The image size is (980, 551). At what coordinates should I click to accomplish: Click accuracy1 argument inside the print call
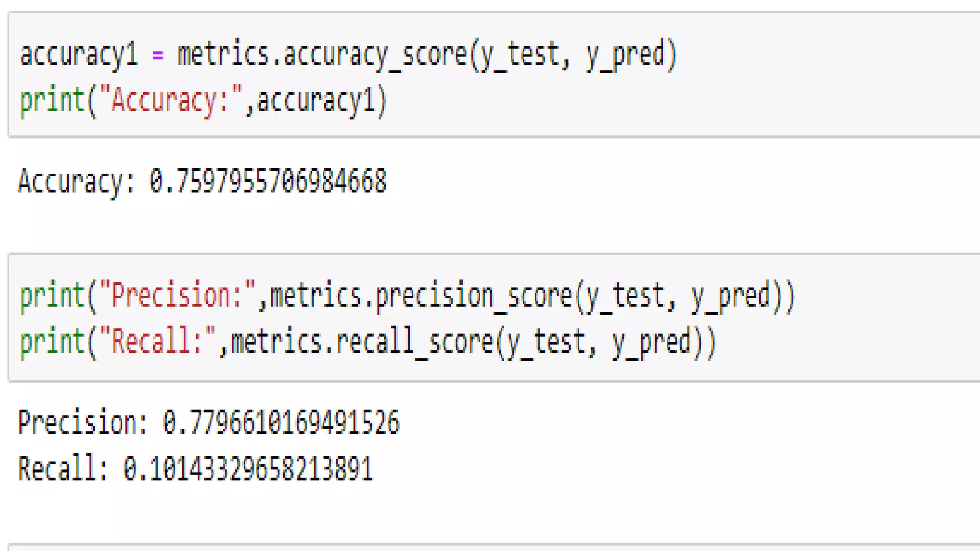point(316,101)
